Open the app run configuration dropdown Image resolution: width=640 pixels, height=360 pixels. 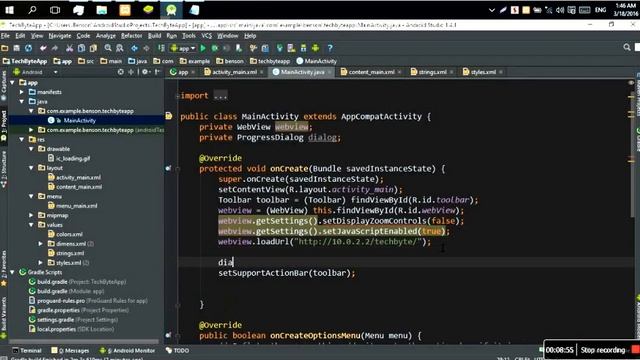click(183, 48)
